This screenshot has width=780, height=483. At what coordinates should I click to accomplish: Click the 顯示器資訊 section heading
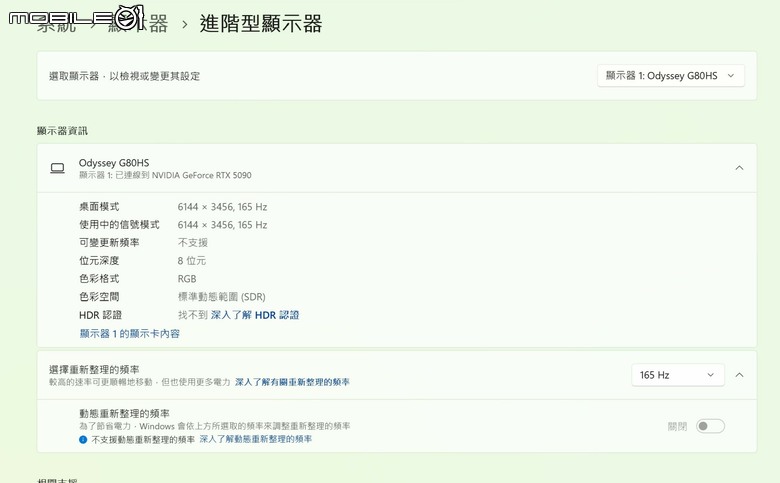pyautogui.click(x=62, y=131)
